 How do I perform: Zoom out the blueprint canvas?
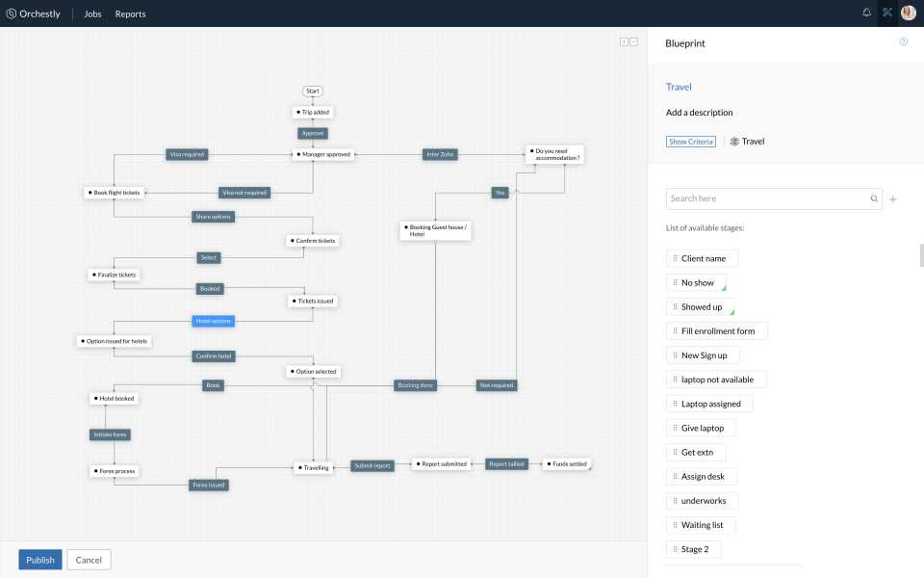633,41
